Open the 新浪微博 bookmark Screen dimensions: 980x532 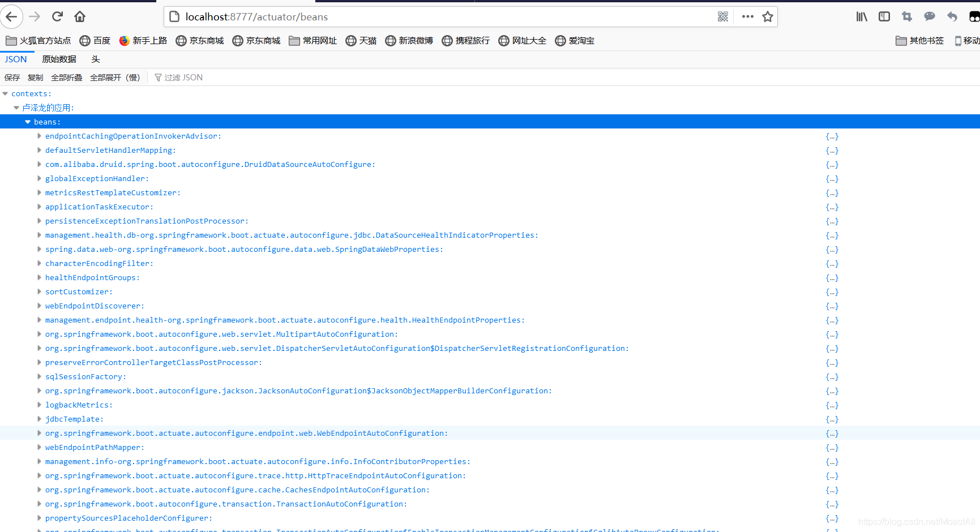click(x=409, y=40)
